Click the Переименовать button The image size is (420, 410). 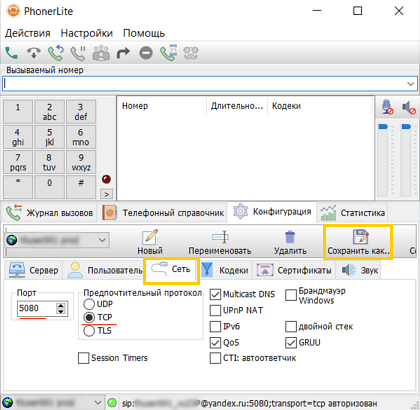pyautogui.click(x=220, y=242)
